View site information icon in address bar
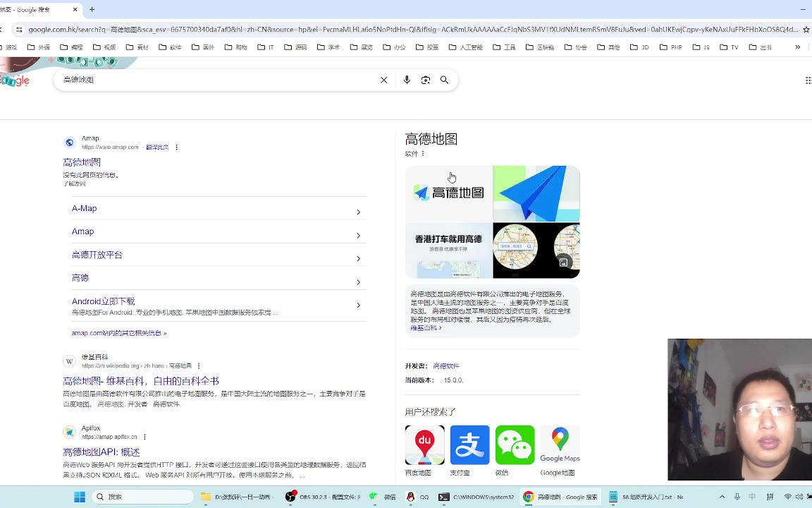This screenshot has height=508, width=812. [x=19, y=30]
